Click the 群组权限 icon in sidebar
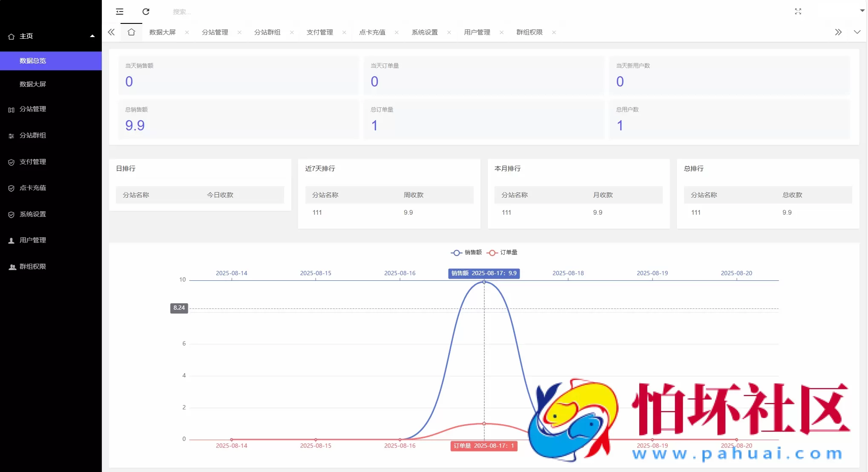868x472 pixels. point(11,267)
